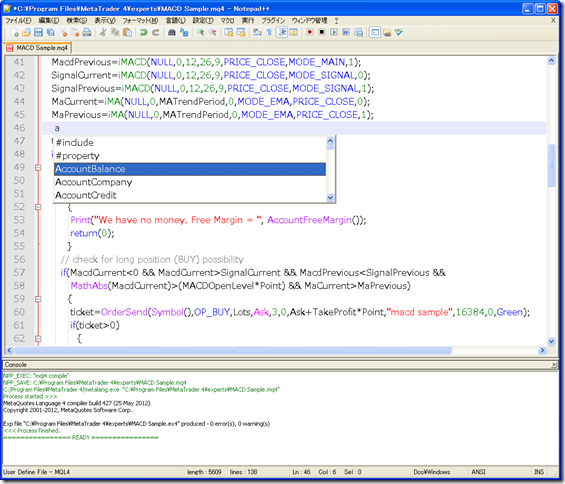Open Find with the binoculars icon
This screenshot has width=565, height=484.
[172, 33]
